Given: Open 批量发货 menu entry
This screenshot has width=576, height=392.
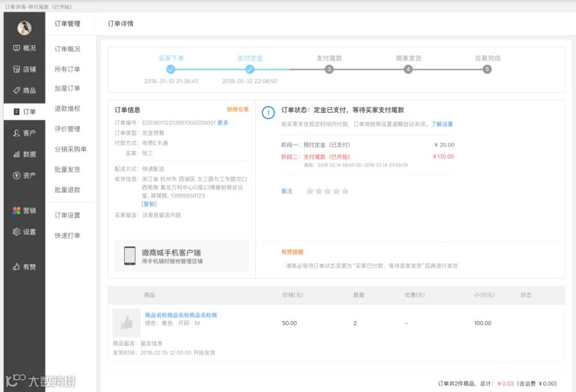Looking at the screenshot, I should 67,169.
